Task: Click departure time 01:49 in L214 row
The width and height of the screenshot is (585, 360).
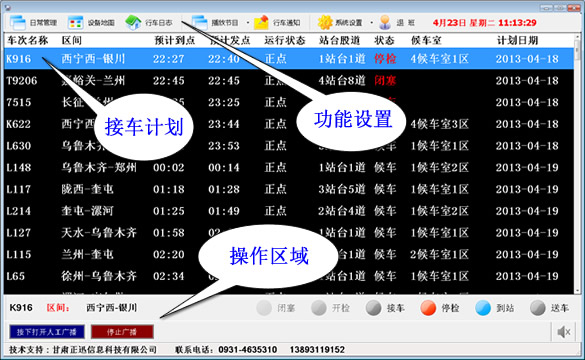Action: point(224,211)
